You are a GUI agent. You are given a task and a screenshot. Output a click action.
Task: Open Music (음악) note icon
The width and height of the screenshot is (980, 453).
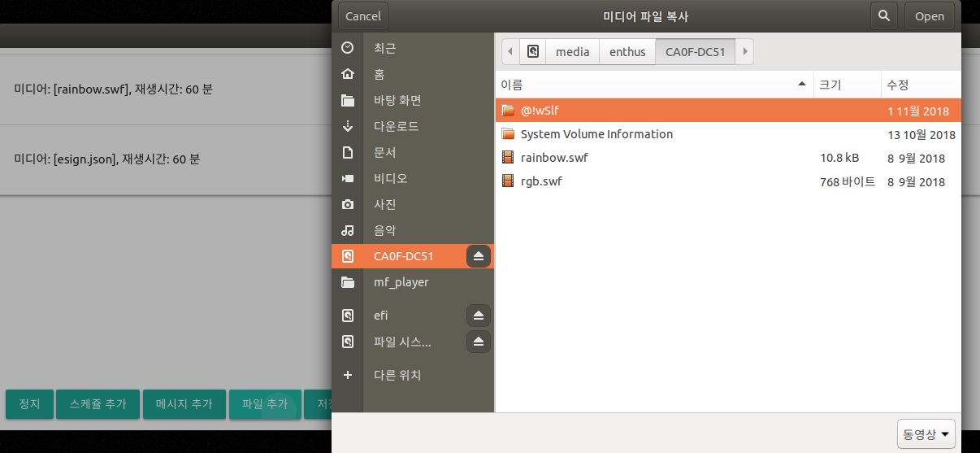point(348,230)
